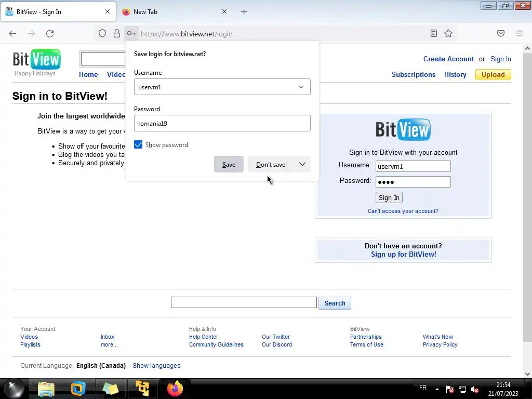Click the bottom Search button

[335, 303]
